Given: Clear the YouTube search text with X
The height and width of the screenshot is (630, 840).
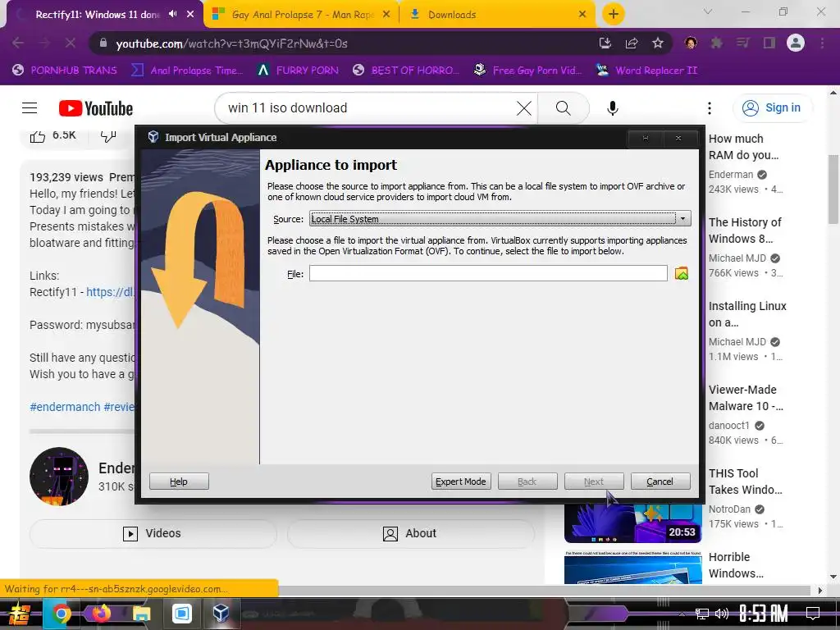Looking at the screenshot, I should (524, 108).
